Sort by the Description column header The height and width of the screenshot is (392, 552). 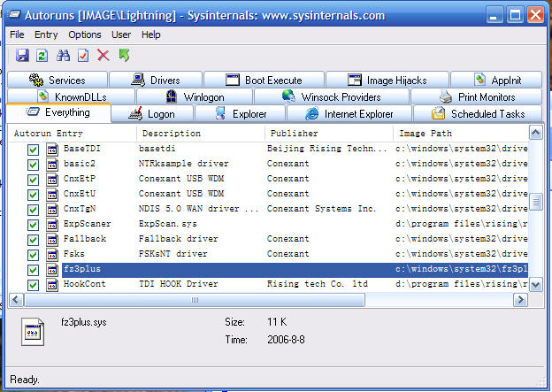tap(200, 134)
